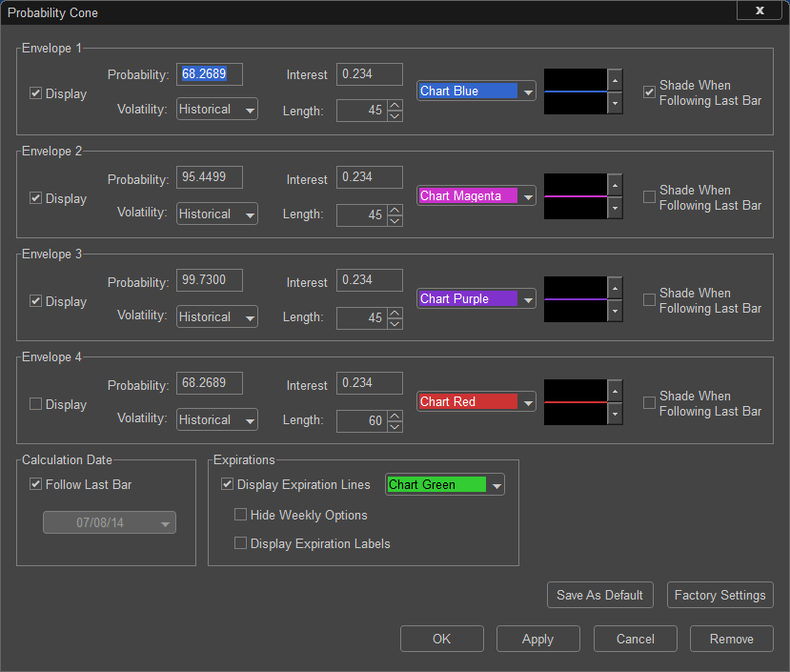Open the Chart Red color dropdown
Viewport: 790px width, 672px height.
click(476, 402)
